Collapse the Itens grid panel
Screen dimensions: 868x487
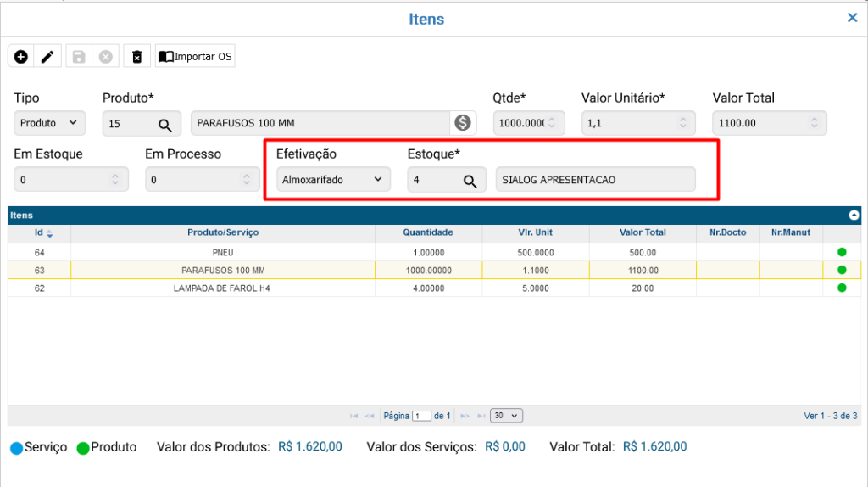(854, 216)
